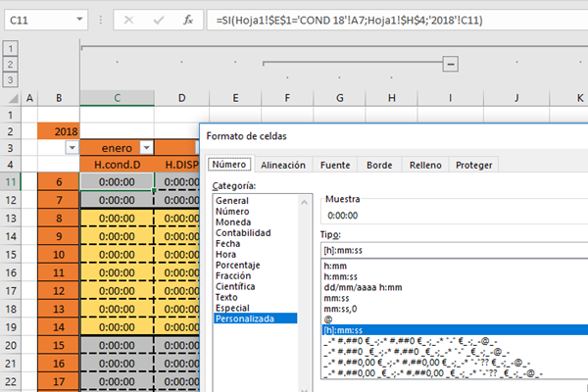Click the Insert Function fx icon
This screenshot has width=588, height=392.
click(x=187, y=21)
